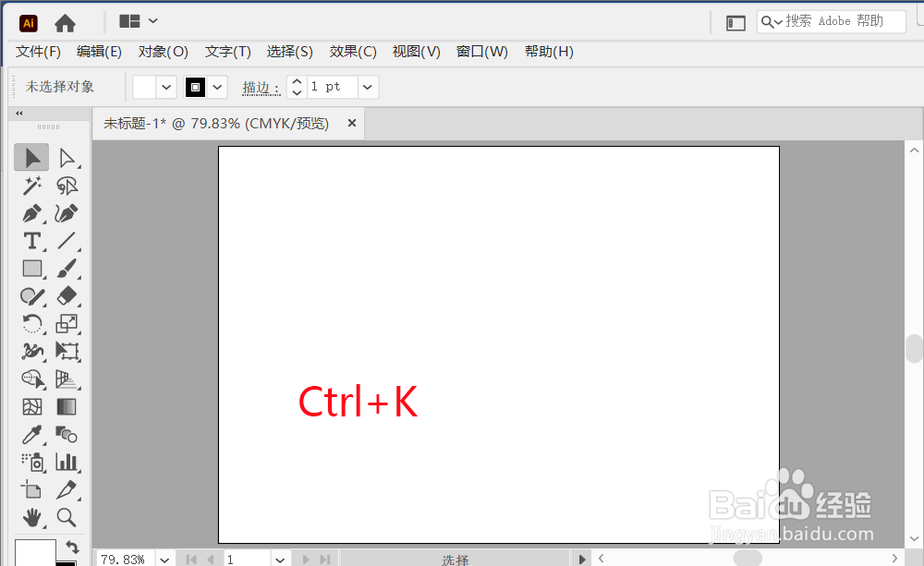This screenshot has width=924, height=566.
Task: Go to the previous artboard
Action: [211, 560]
